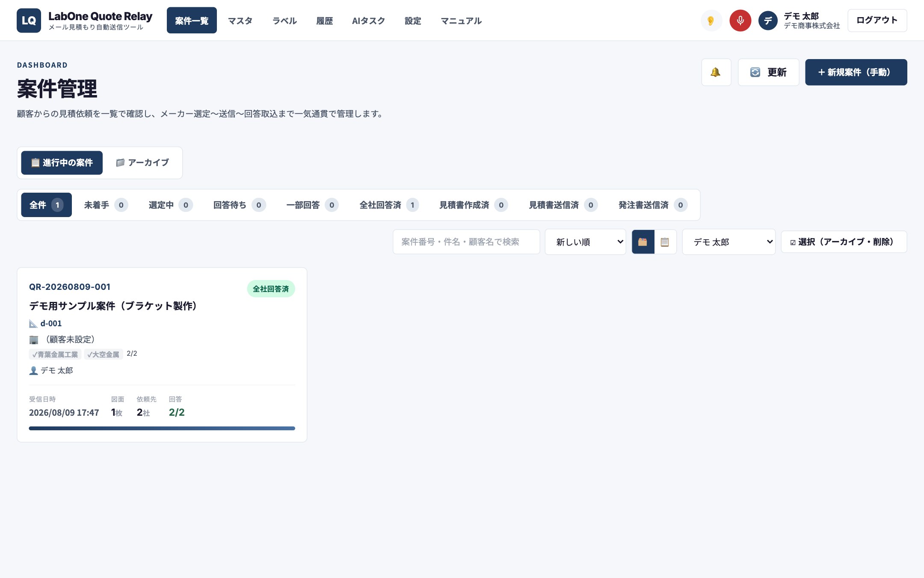Open the 設定 page
The width and height of the screenshot is (924, 578).
pyautogui.click(x=413, y=20)
